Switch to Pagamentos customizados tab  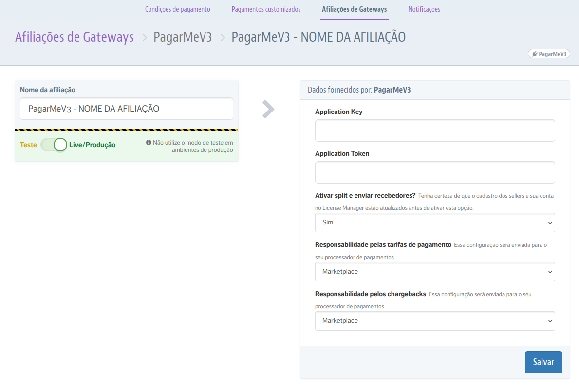tap(266, 9)
